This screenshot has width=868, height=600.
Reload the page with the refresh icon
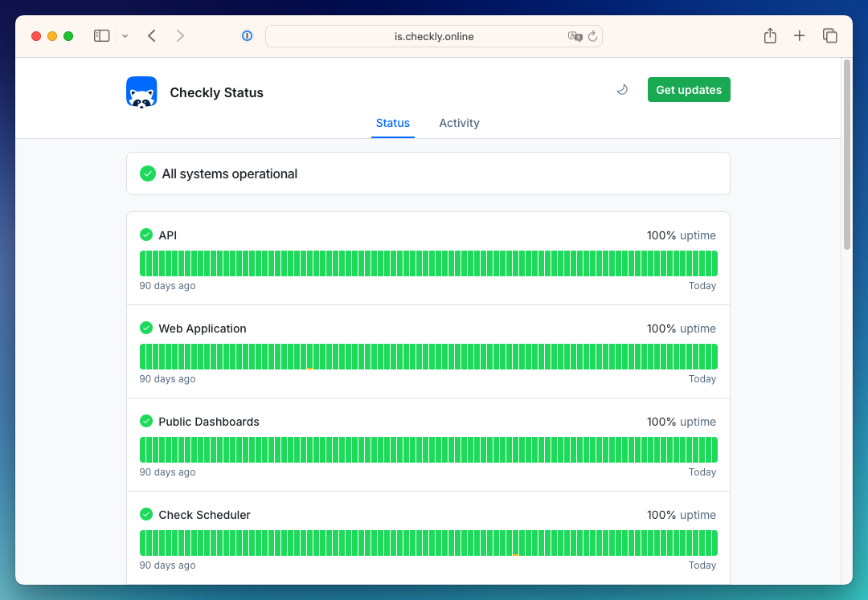tap(593, 36)
